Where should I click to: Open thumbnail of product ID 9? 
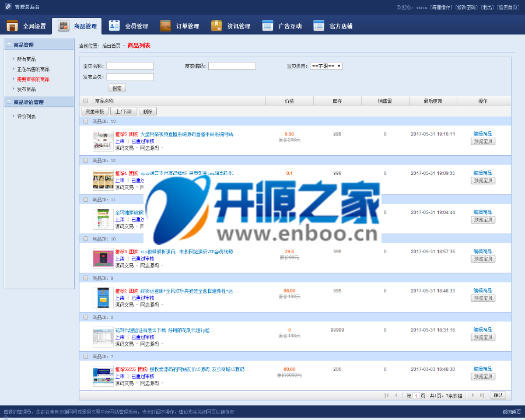point(103,297)
